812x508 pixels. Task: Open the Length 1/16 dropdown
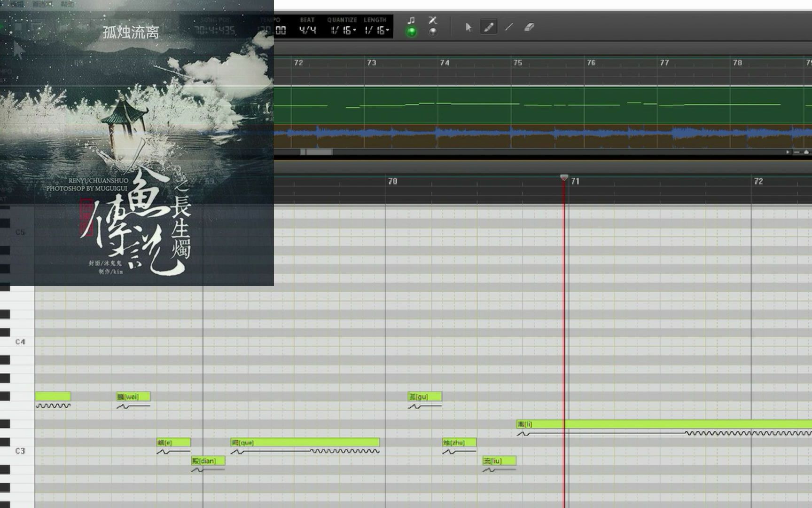(x=377, y=30)
